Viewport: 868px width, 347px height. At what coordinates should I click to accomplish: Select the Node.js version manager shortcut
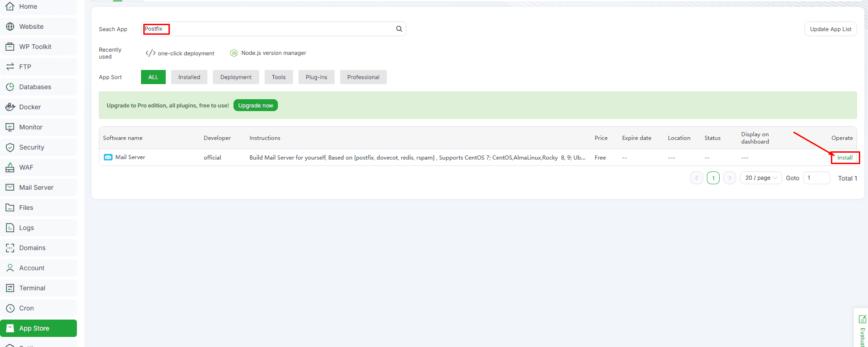point(268,53)
